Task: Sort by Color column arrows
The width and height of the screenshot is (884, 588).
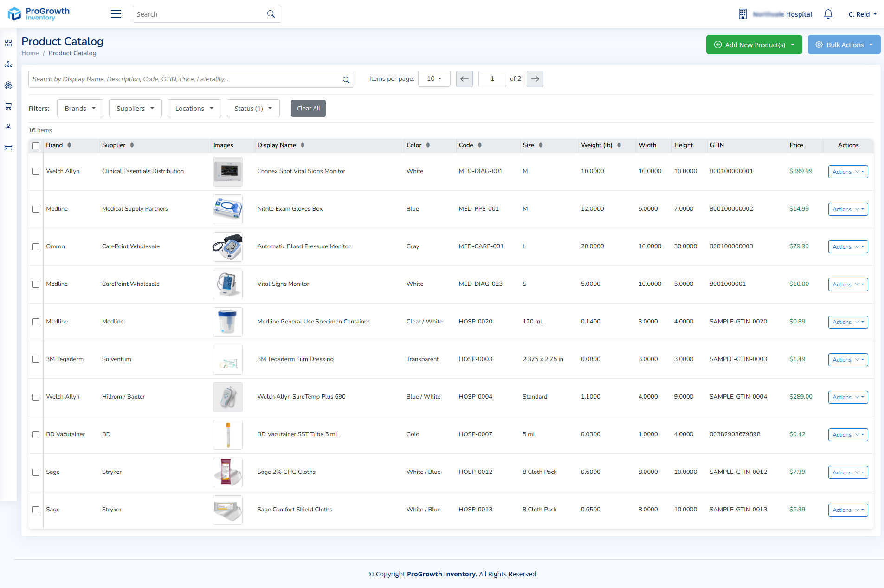Action: click(x=428, y=145)
